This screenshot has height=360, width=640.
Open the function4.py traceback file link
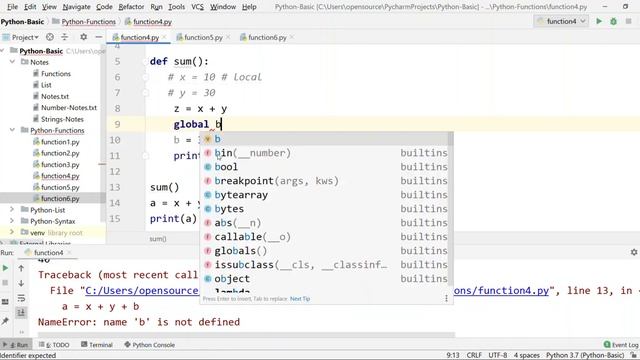point(501,291)
